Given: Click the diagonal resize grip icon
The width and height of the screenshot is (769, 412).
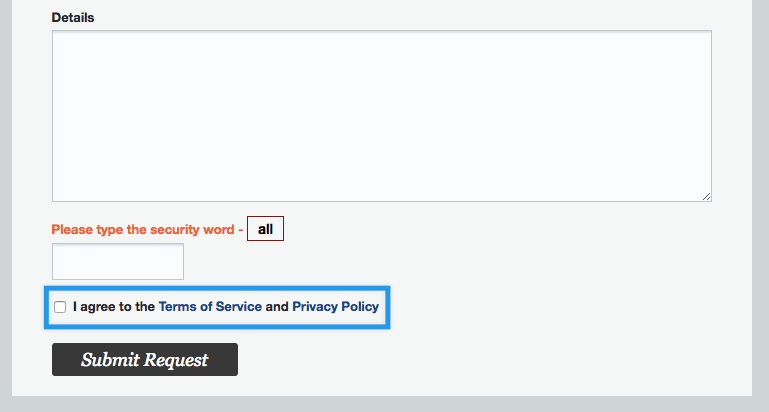Looking at the screenshot, I should pyautogui.click(x=706, y=197).
